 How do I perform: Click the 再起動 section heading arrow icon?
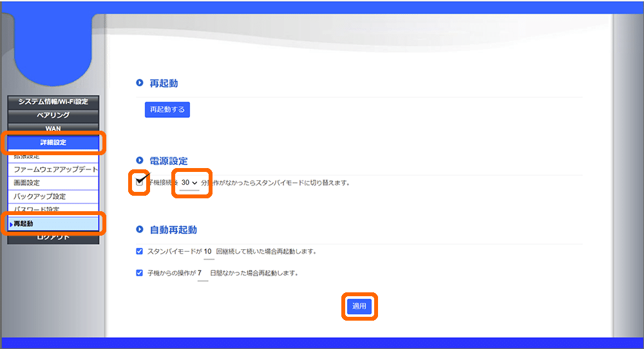tap(139, 83)
